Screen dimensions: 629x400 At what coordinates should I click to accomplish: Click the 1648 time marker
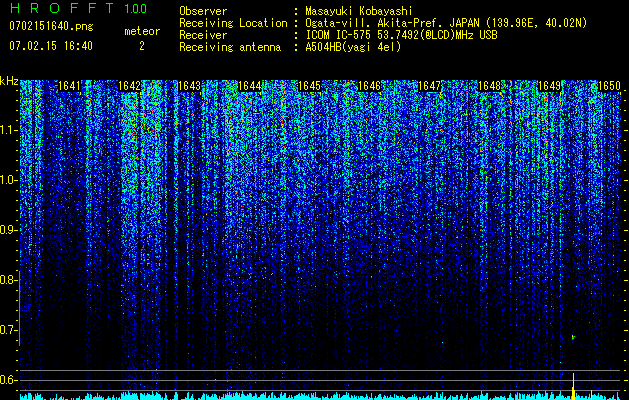(490, 86)
